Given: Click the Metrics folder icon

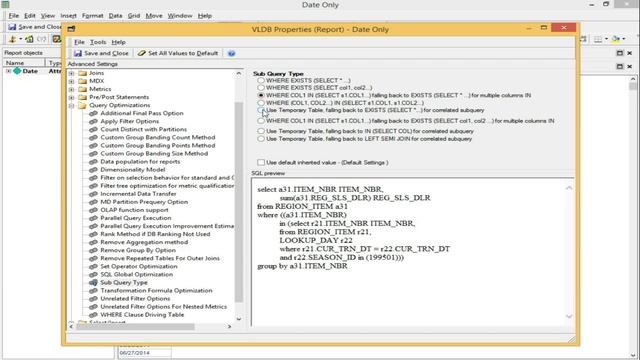Looking at the screenshot, I should 82,89.
